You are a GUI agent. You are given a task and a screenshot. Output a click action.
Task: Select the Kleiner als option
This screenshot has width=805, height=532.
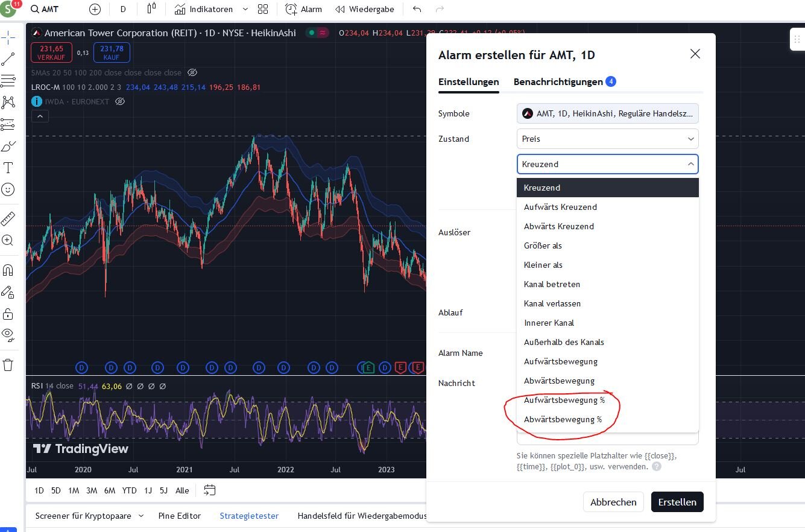coord(608,265)
